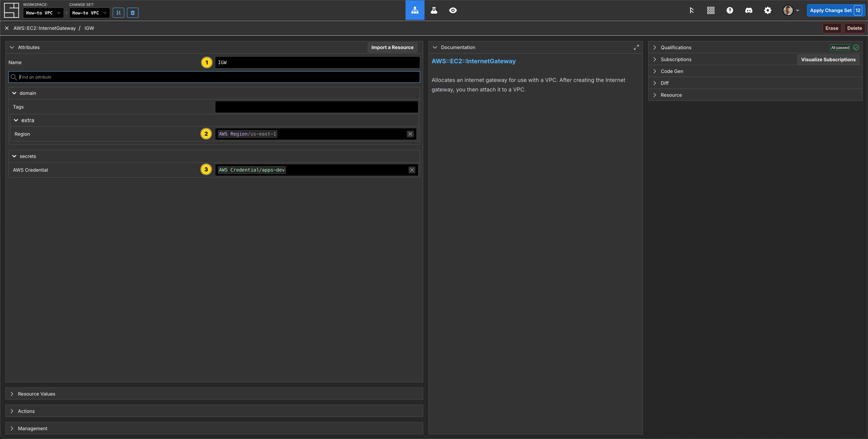Collapse the Documentation panel

(x=435, y=48)
